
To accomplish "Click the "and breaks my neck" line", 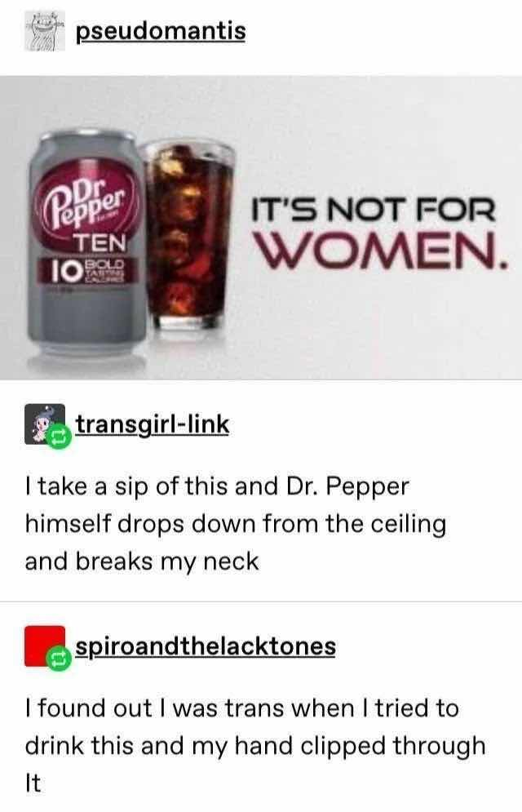I will [x=142, y=562].
